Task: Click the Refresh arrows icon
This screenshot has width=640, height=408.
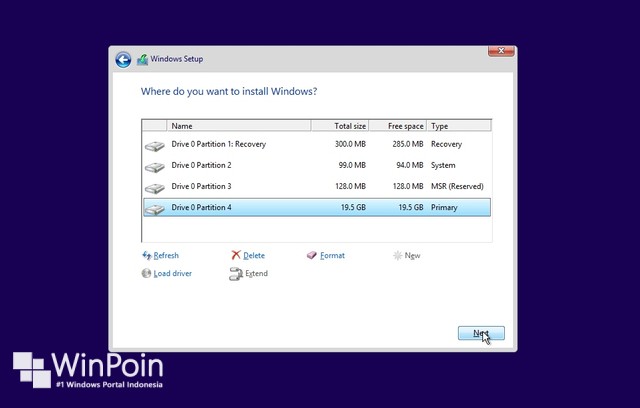Action: tap(147, 255)
